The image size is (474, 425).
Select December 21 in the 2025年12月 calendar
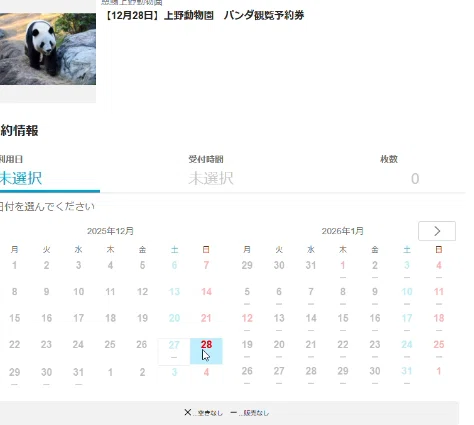pyautogui.click(x=206, y=318)
